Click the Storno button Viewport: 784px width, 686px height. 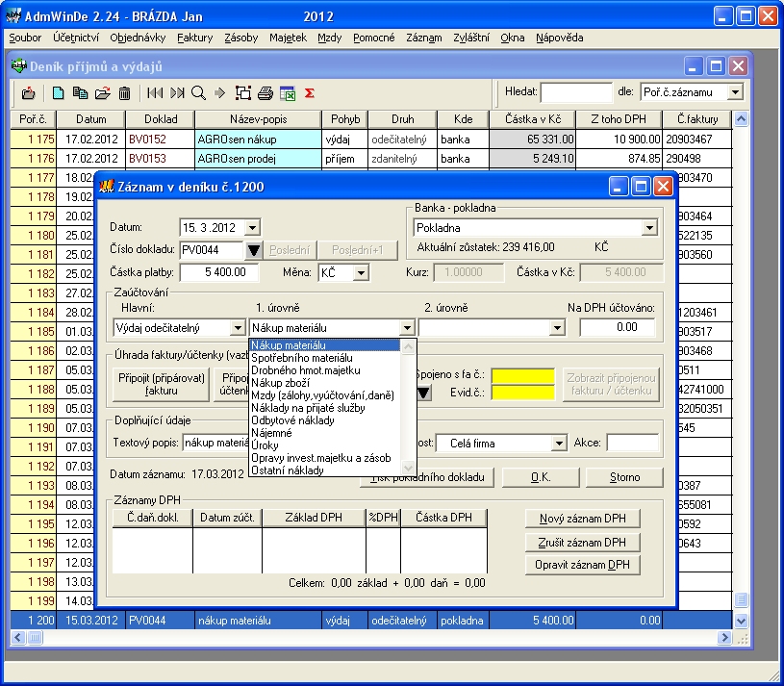click(624, 477)
